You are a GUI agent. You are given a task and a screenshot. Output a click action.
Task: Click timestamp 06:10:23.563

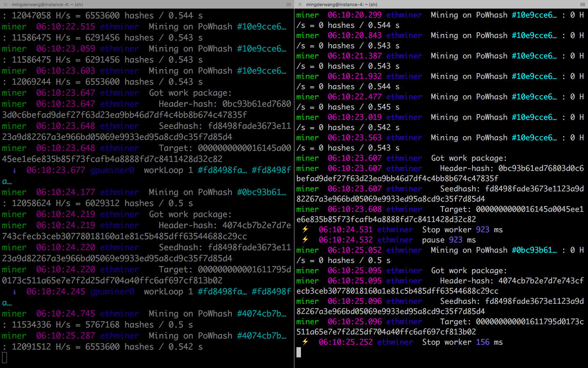355,138
